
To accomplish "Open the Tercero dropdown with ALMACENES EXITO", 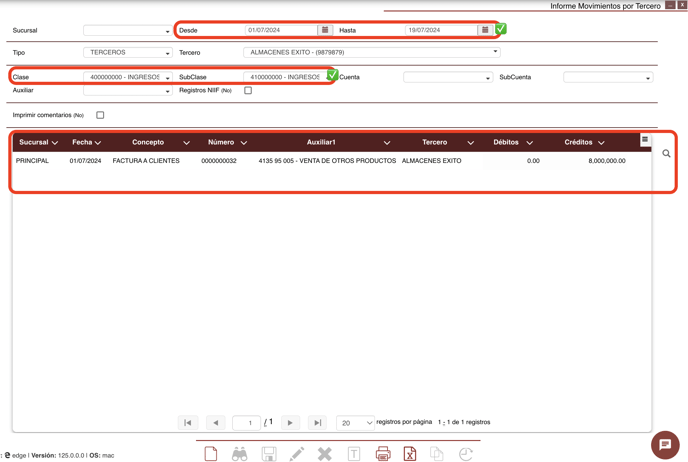I will (x=372, y=52).
